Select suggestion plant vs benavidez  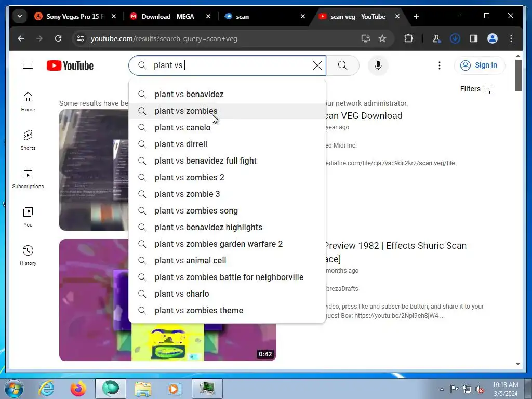227,95
